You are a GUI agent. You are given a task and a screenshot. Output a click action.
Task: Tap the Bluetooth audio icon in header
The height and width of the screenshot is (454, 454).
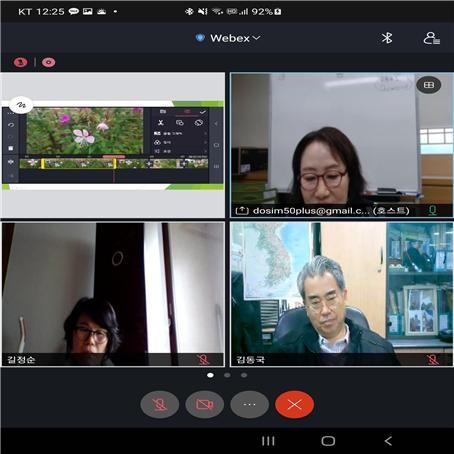click(x=387, y=38)
